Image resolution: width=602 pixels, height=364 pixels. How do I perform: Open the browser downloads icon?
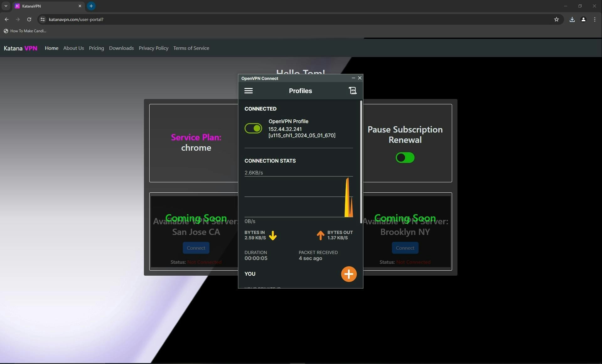pyautogui.click(x=572, y=19)
